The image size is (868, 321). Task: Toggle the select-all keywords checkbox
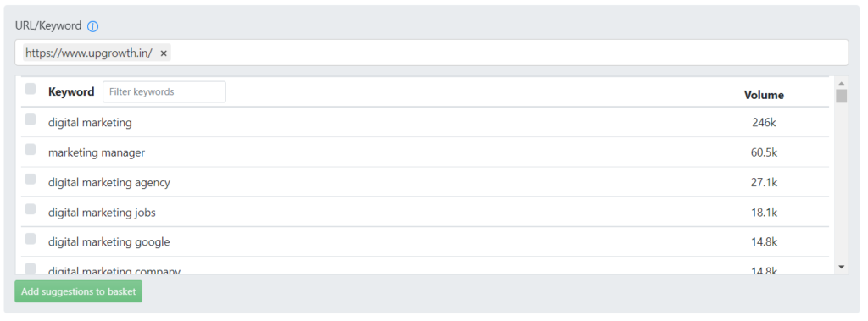pyautogui.click(x=31, y=89)
